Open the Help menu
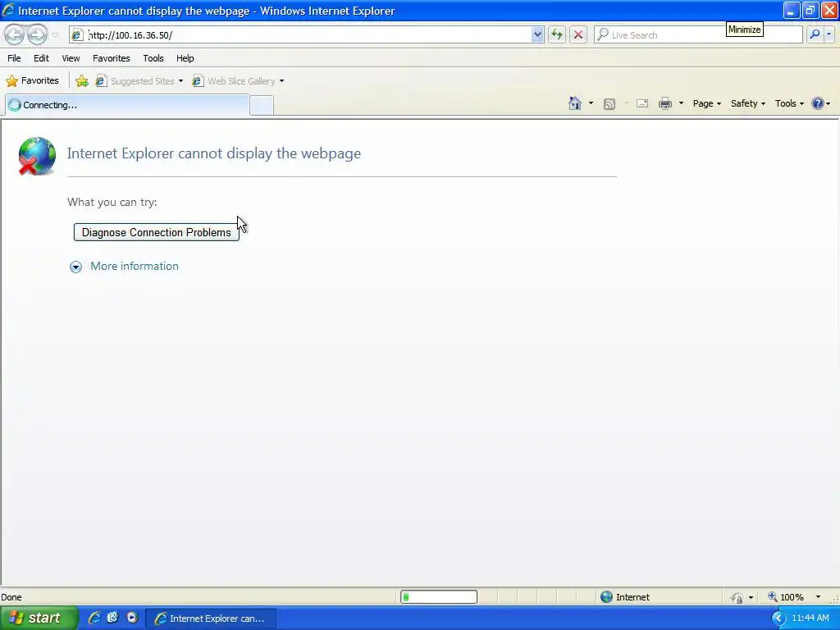The width and height of the screenshot is (840, 630). coord(185,58)
